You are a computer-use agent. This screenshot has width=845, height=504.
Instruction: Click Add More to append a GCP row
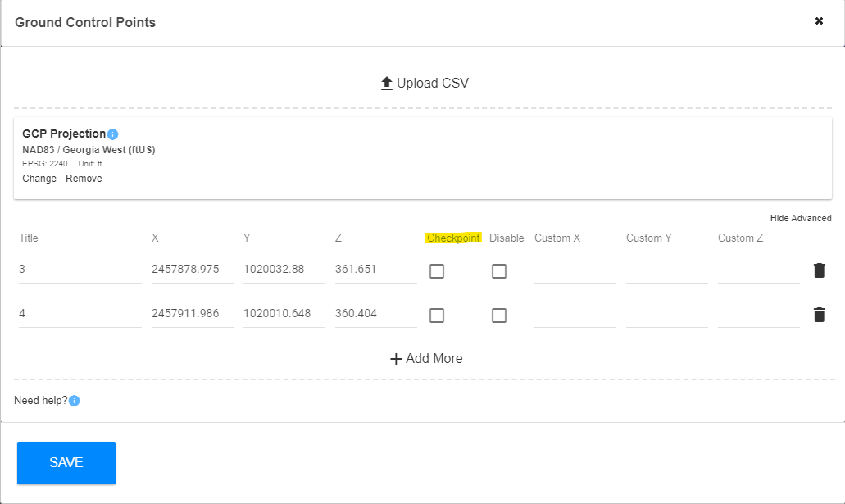point(434,358)
